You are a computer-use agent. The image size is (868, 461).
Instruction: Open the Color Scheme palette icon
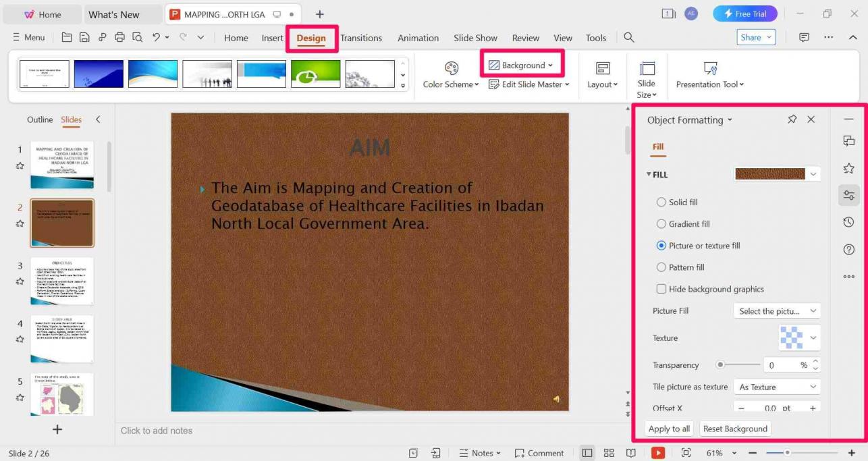451,68
